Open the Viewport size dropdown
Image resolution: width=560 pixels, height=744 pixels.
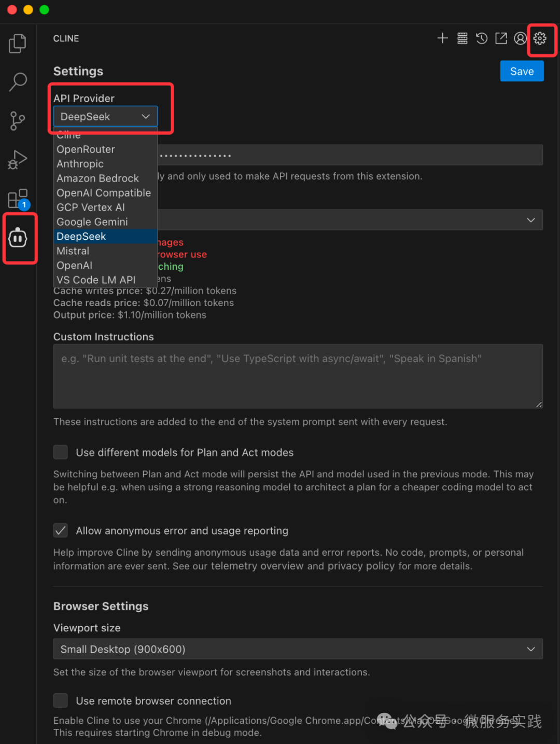tap(298, 649)
